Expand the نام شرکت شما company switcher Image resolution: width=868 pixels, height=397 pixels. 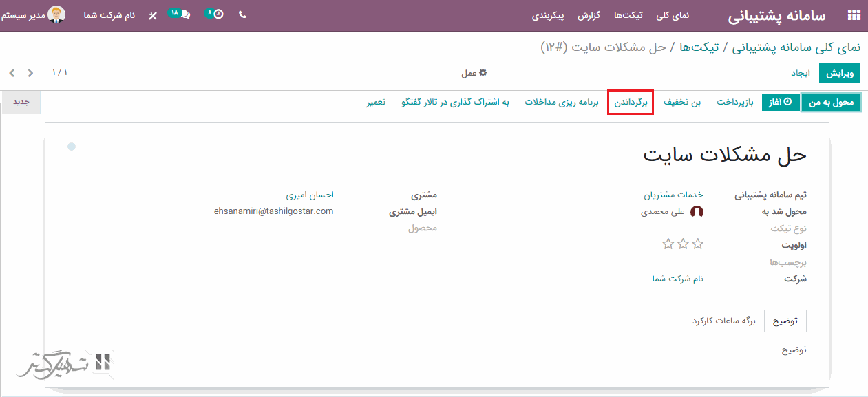[109, 14]
